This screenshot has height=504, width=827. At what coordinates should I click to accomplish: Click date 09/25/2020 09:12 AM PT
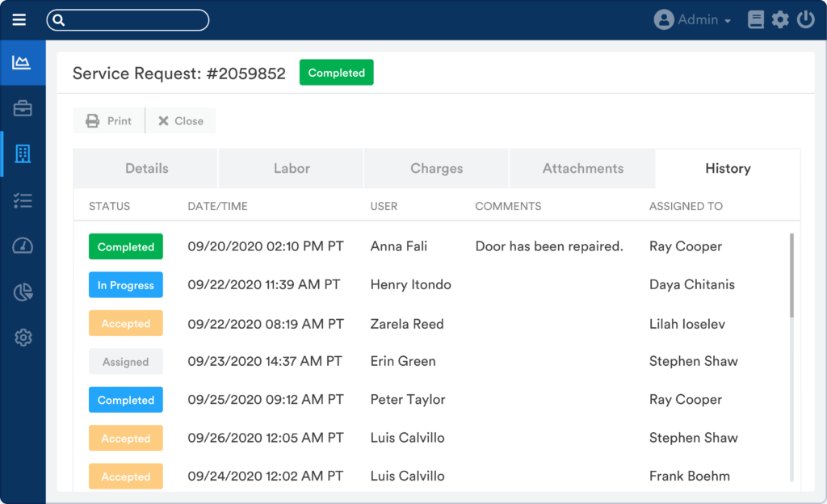click(265, 400)
